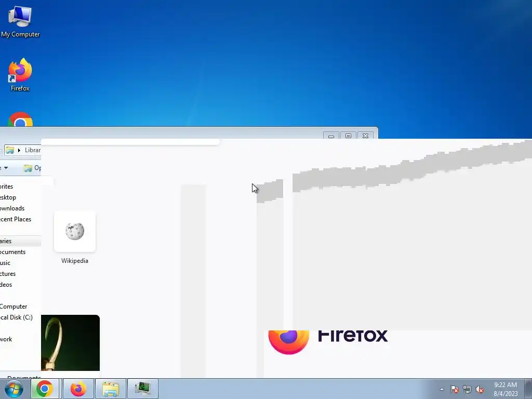The height and width of the screenshot is (399, 532).
Task: Select Documents library in navigation pane
Action: tap(12, 252)
